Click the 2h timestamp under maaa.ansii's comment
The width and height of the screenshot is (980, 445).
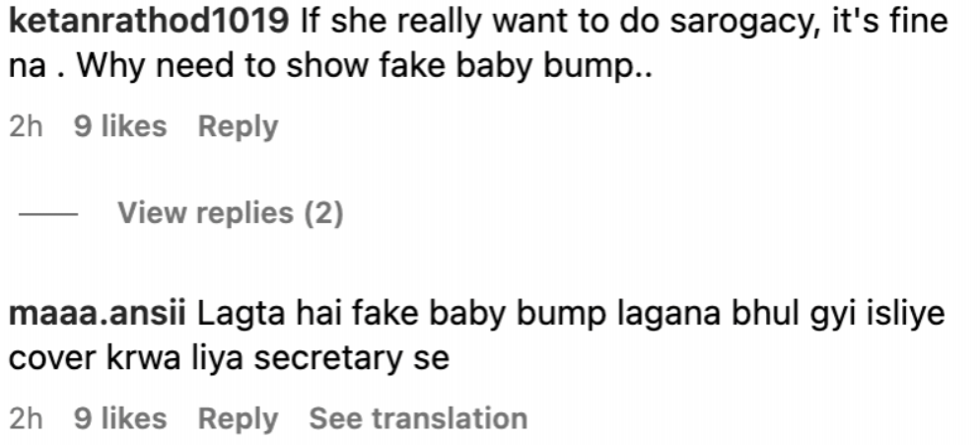[26, 418]
